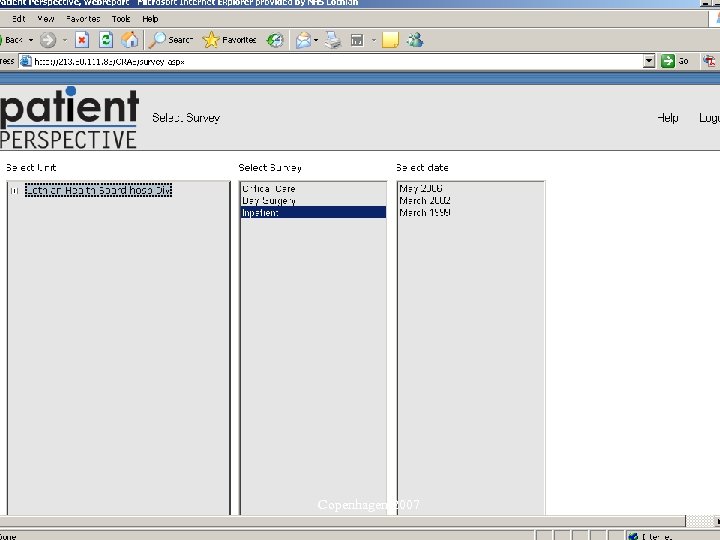The height and width of the screenshot is (540, 720).
Task: Click the green Go button
Action: (675, 61)
